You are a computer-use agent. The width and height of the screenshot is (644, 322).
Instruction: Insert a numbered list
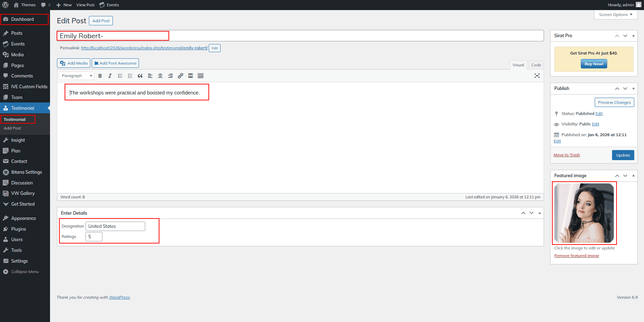coord(130,76)
